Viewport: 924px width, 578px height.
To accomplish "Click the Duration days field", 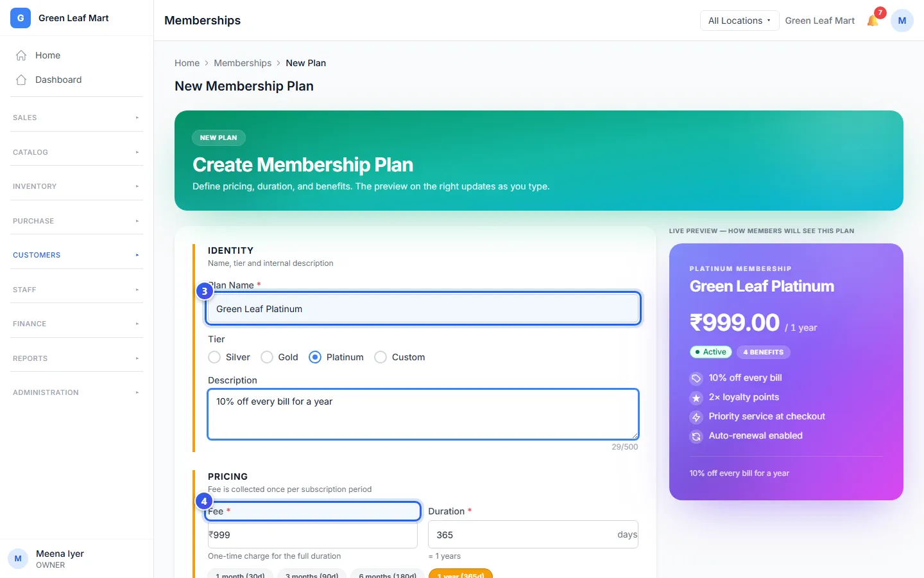I will coord(533,534).
